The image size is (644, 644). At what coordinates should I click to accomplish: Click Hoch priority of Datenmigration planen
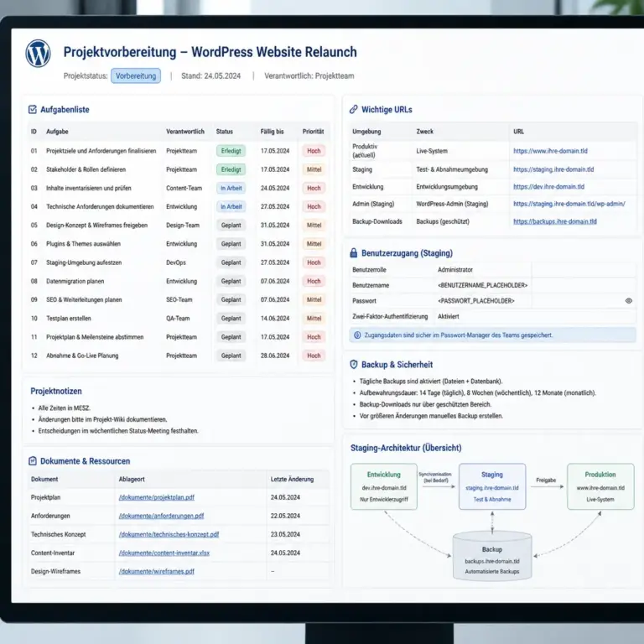point(314,281)
